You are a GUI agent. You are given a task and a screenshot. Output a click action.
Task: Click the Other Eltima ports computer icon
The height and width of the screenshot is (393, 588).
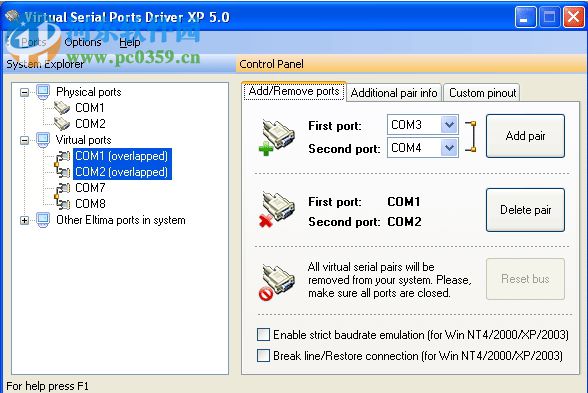coord(43,220)
